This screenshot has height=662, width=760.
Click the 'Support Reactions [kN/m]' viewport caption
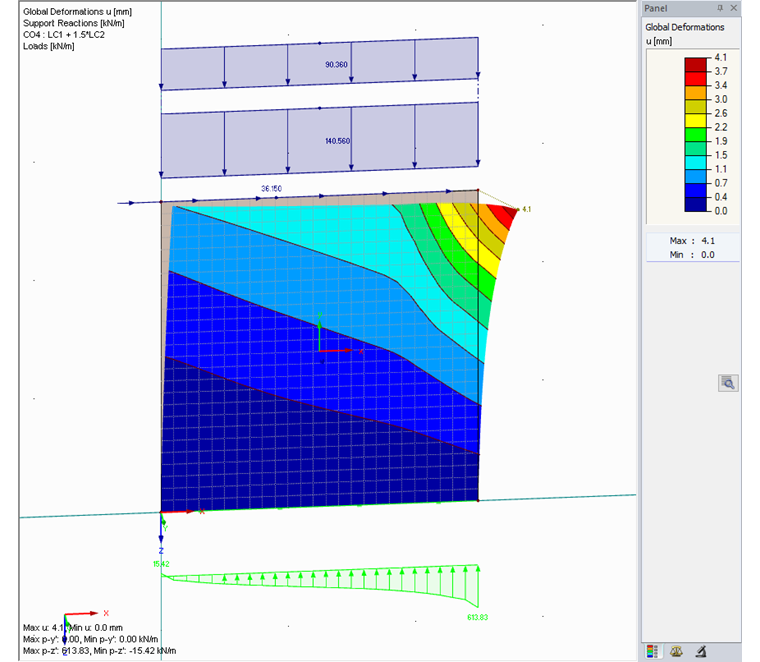(74, 23)
